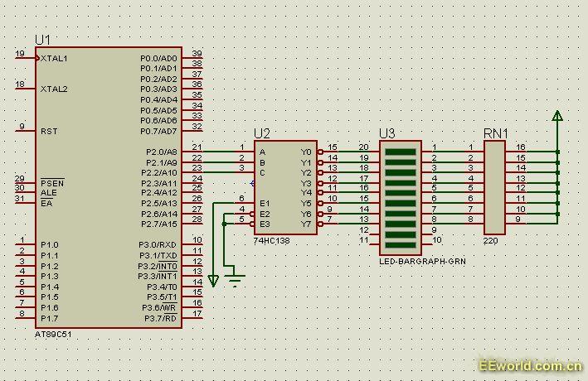The width and height of the screenshot is (588, 381).
Task: Click the E2 enable label on U2
Action: 265,215
